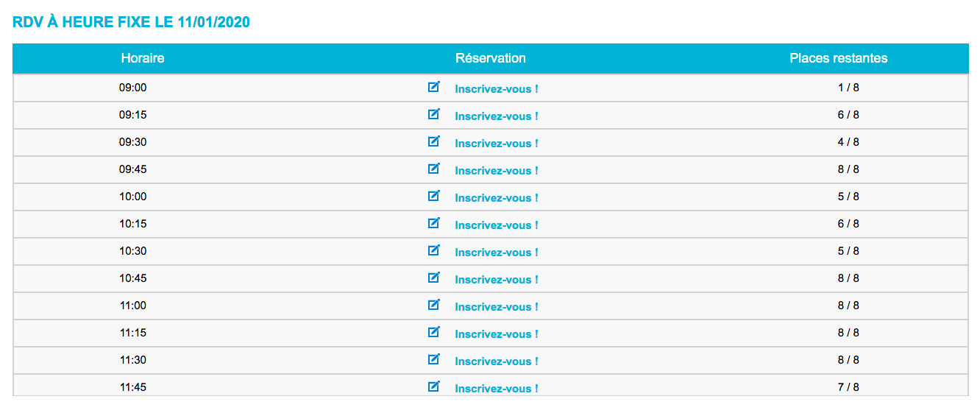Image resolution: width=980 pixels, height=413 pixels.
Task: Open 'Inscrivez-vous !' link for 11:45 slot
Action: click(x=497, y=389)
